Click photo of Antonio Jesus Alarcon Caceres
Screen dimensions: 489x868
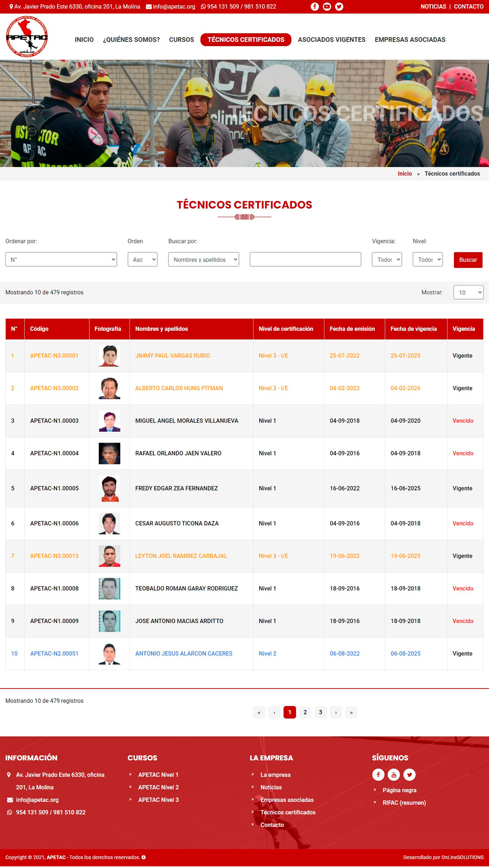110,654
